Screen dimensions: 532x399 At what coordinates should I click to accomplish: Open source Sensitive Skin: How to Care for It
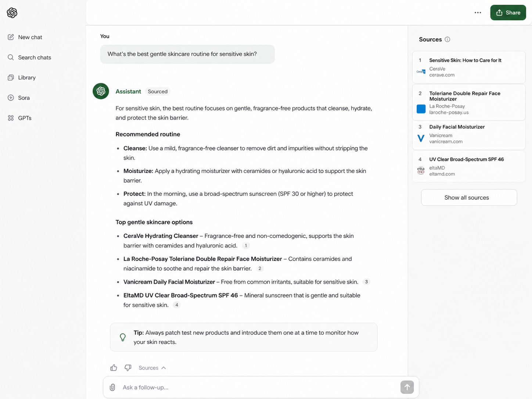[x=469, y=67]
